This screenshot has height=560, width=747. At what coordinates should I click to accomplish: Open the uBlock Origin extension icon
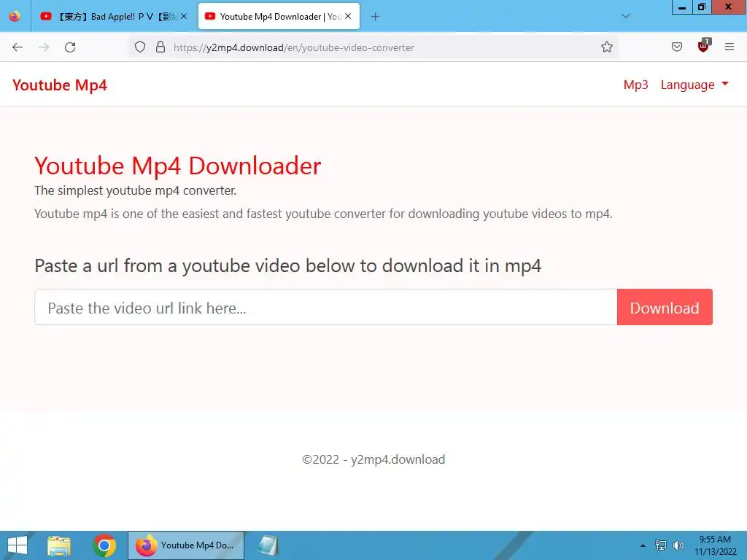[704, 45]
